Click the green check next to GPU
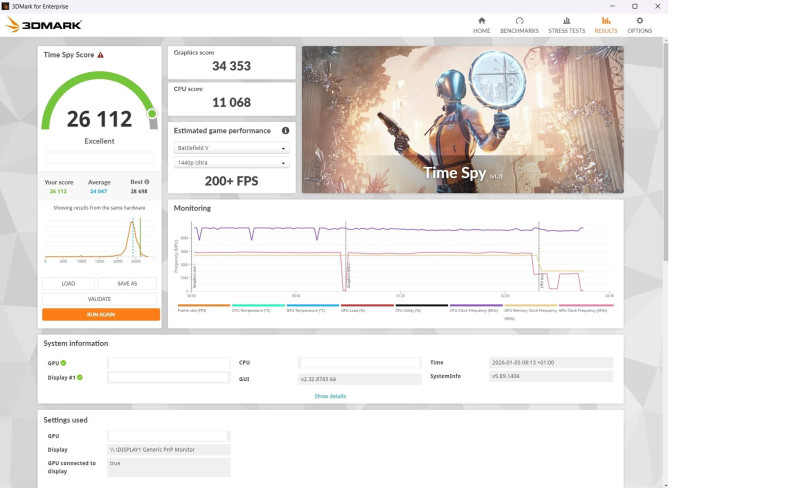The image size is (800, 488). pos(63,363)
